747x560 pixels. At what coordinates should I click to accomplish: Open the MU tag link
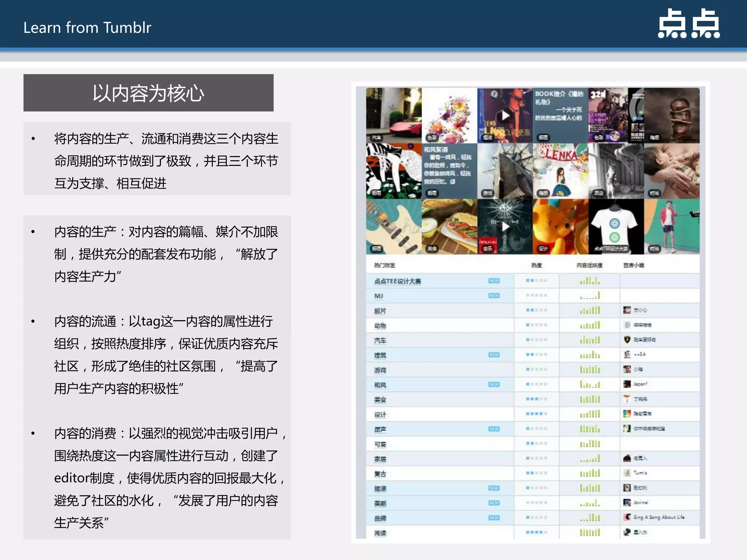point(379,296)
